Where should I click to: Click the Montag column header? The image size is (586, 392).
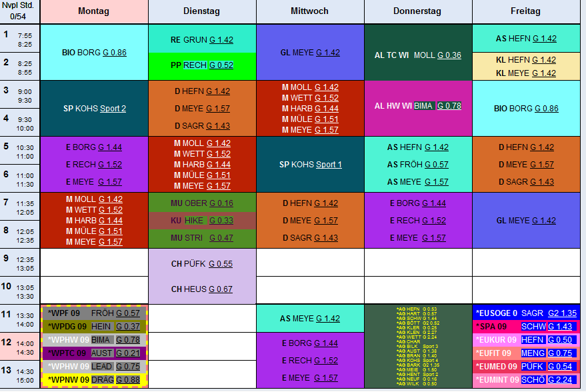[x=94, y=11]
